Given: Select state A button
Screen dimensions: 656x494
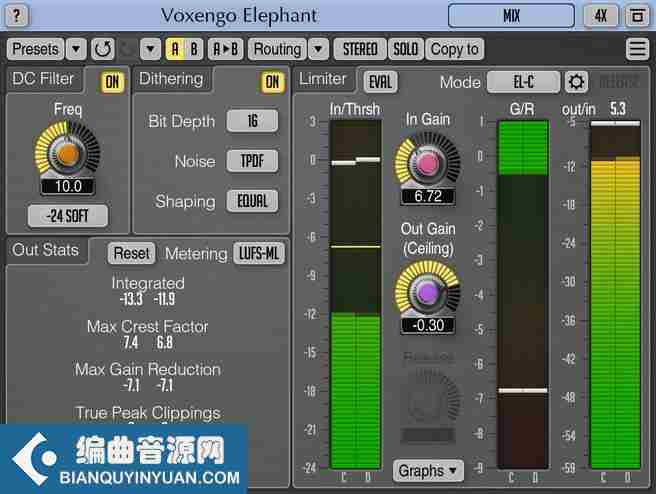Looking at the screenshot, I should tap(175, 49).
